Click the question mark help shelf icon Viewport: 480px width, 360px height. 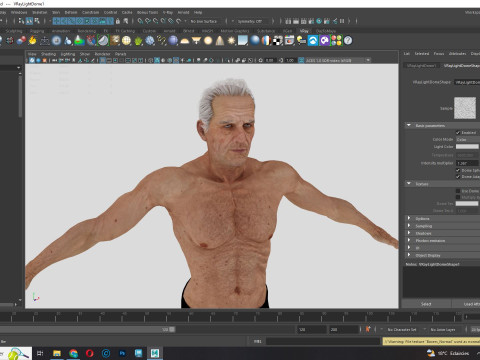[348, 41]
